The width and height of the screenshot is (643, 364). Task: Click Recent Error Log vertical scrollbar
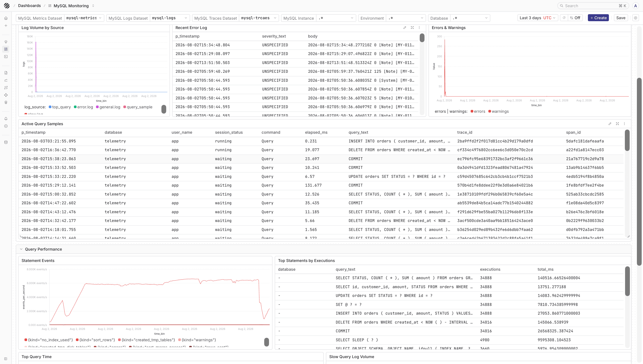(x=422, y=38)
